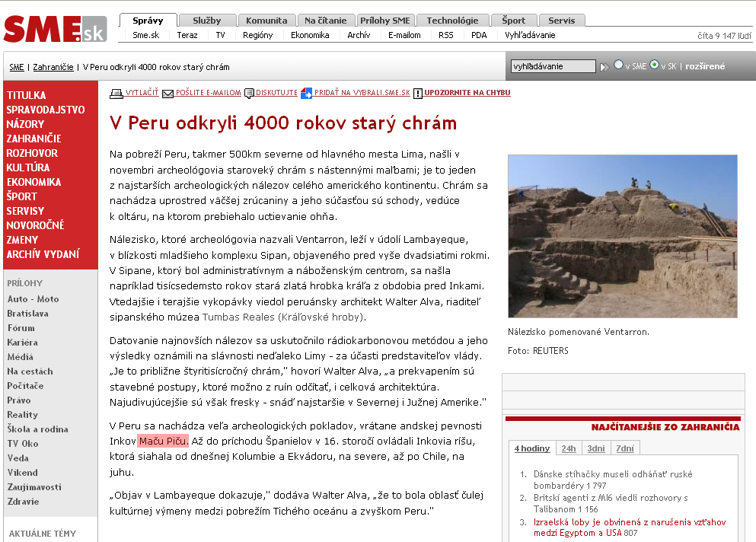Click the highlighted 'Maču Piču' text

[163, 442]
